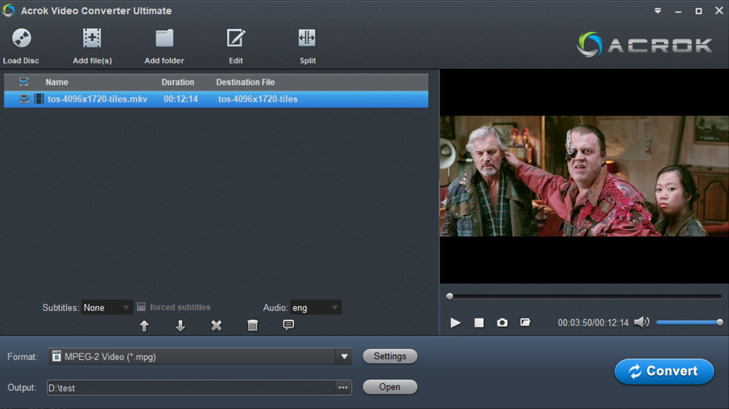
Task: Uncheck the tos-4096x1720-tiles.mkv row checkbox
Action: tap(24, 99)
